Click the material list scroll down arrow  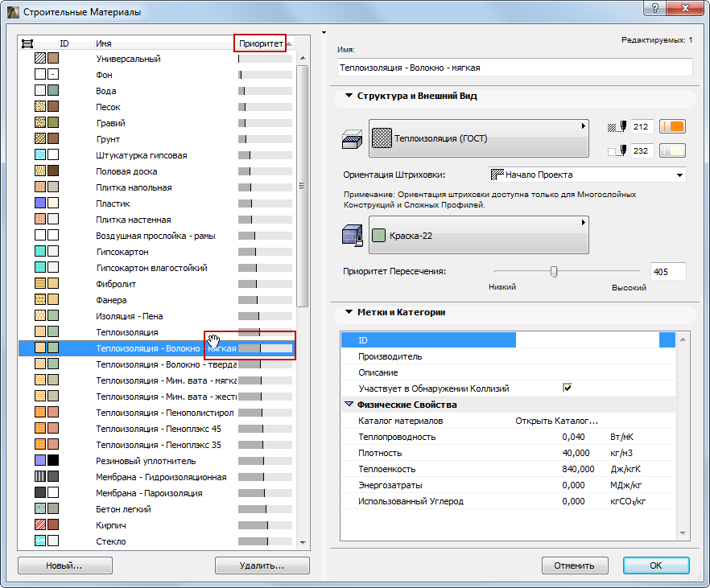coord(303,542)
